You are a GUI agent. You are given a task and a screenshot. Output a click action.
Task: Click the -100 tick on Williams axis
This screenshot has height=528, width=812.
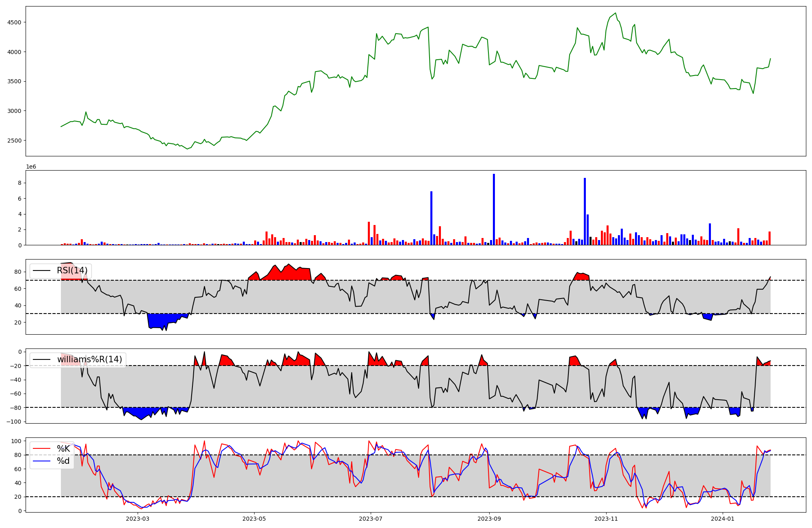click(14, 422)
